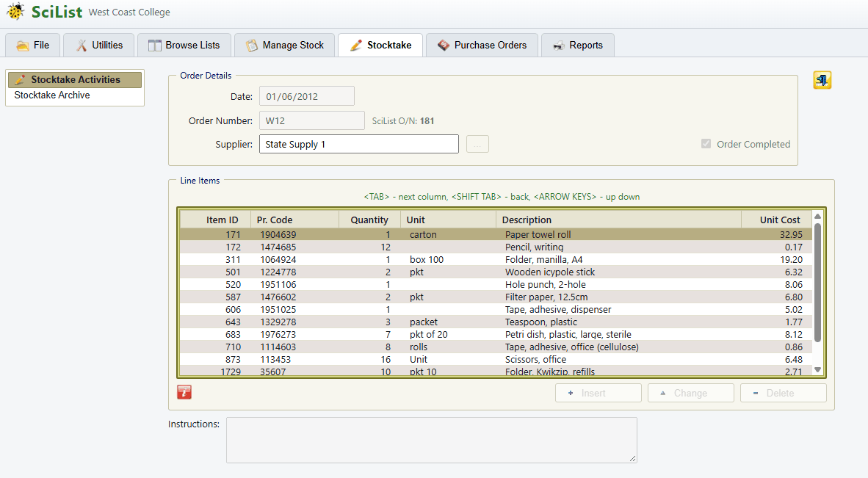Click the Change button

(691, 393)
